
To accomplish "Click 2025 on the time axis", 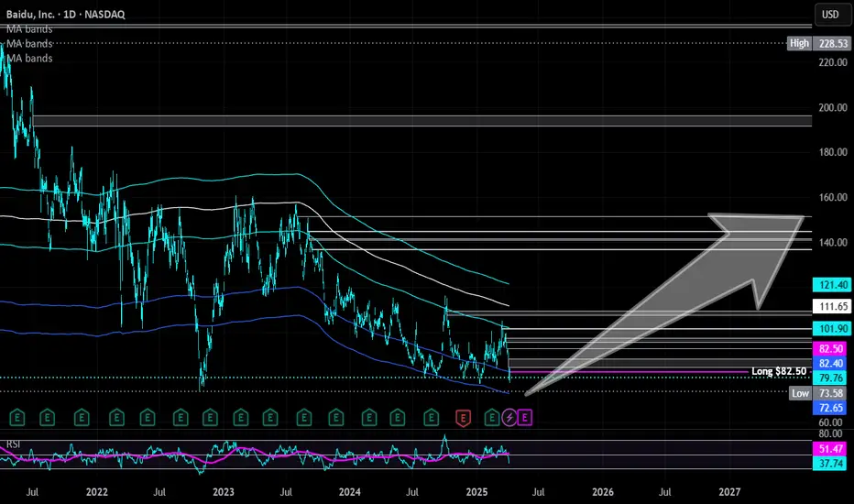I will (477, 492).
